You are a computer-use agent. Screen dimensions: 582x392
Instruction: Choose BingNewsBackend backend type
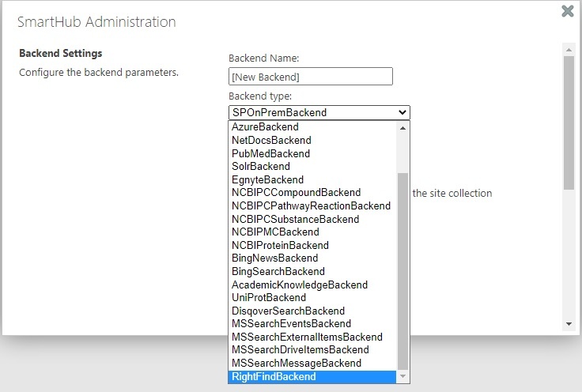(274, 258)
